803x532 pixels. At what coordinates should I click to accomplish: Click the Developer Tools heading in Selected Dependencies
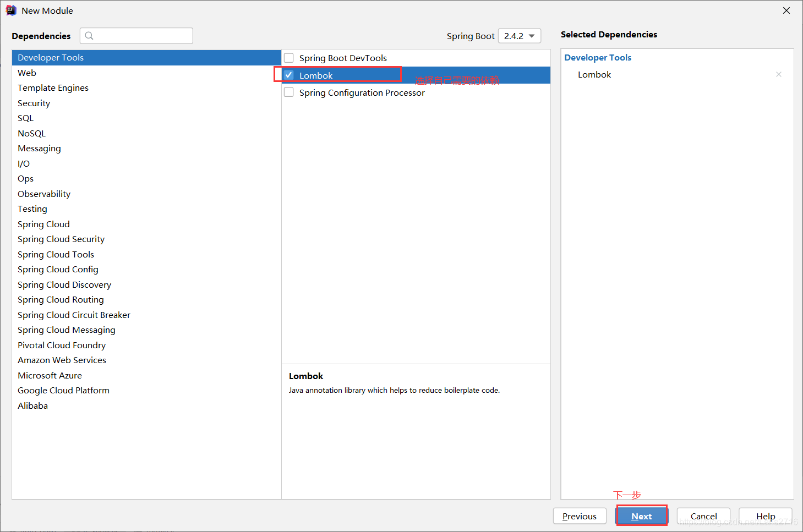[x=598, y=58]
